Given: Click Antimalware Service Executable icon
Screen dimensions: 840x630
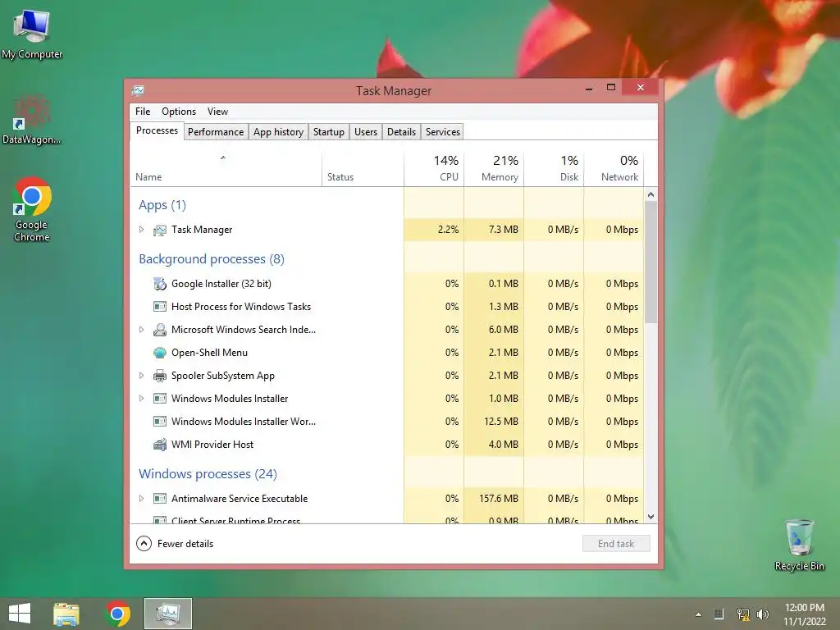Looking at the screenshot, I should pos(160,499).
